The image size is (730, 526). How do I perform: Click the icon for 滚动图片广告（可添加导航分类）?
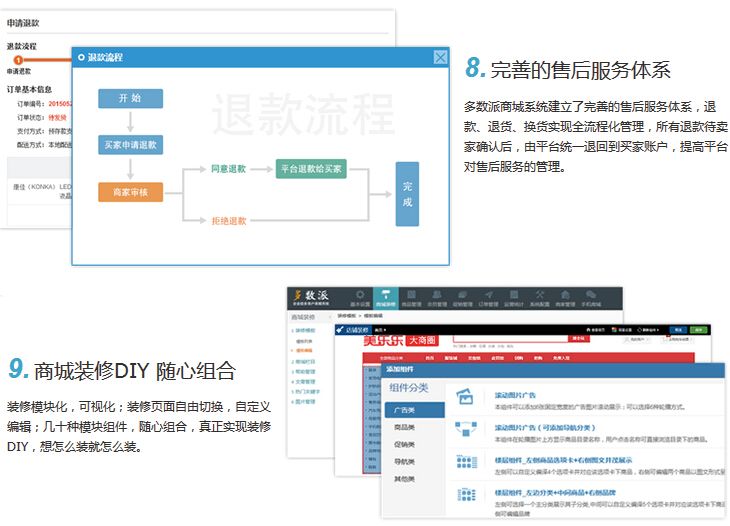tap(466, 428)
